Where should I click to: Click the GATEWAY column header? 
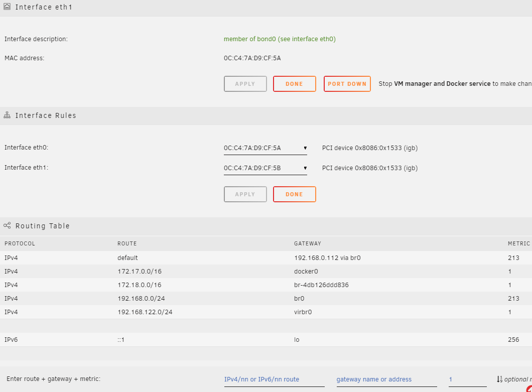point(307,243)
